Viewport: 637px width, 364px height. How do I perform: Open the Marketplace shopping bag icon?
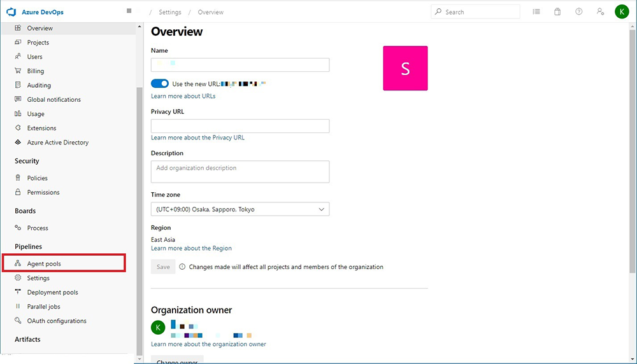tap(557, 11)
